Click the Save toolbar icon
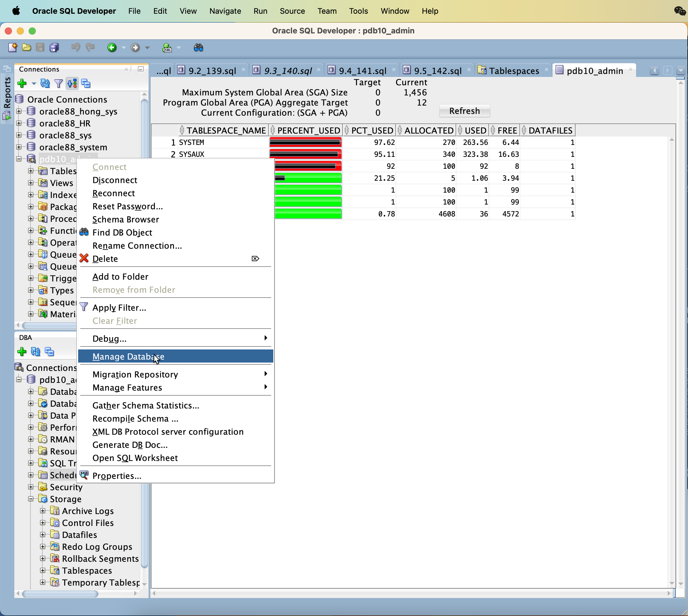The image size is (688, 616). point(40,48)
